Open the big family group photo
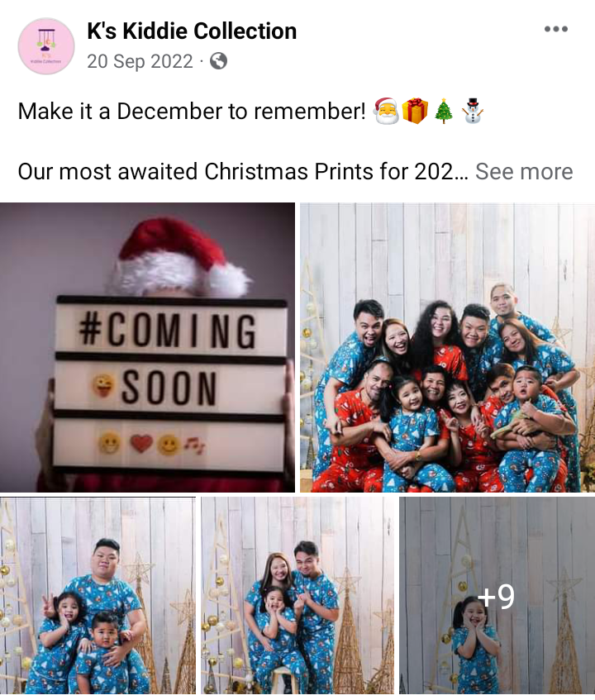This screenshot has width=595, height=700. pyautogui.click(x=447, y=347)
